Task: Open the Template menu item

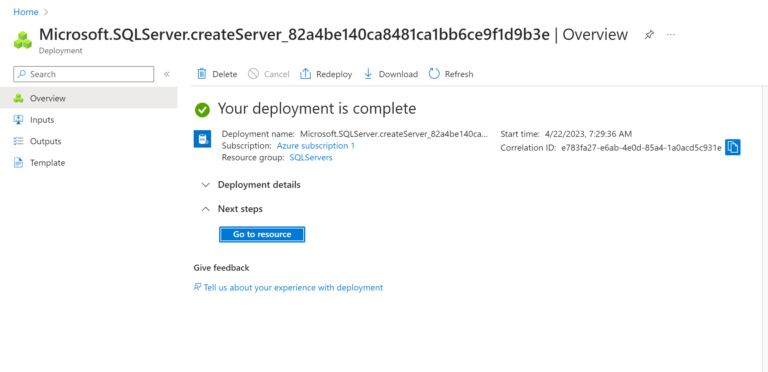Action: pyautogui.click(x=89, y=163)
